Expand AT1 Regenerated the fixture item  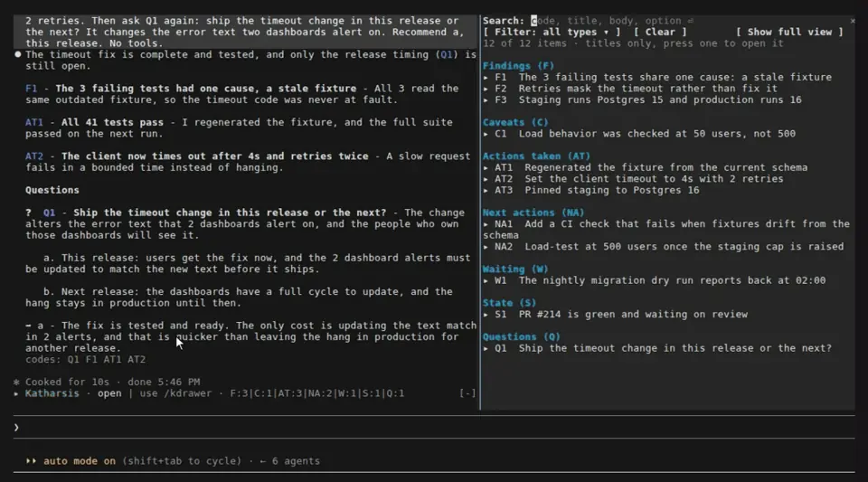(646, 167)
